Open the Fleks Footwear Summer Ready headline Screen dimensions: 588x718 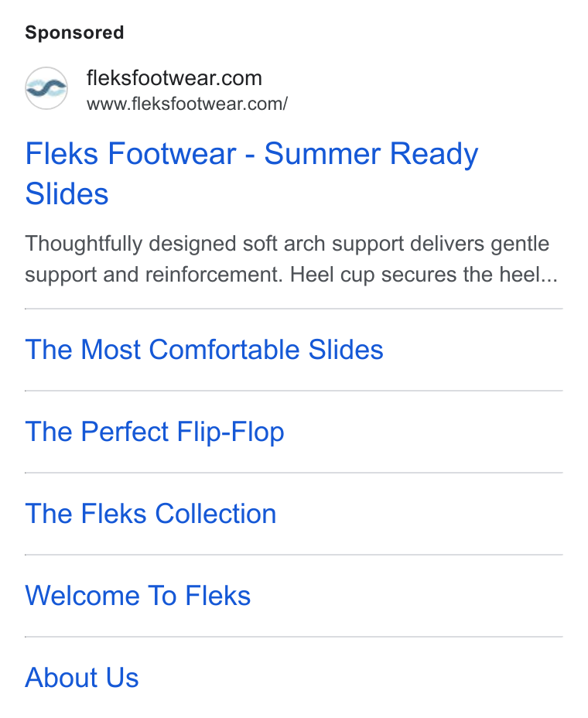[251, 173]
